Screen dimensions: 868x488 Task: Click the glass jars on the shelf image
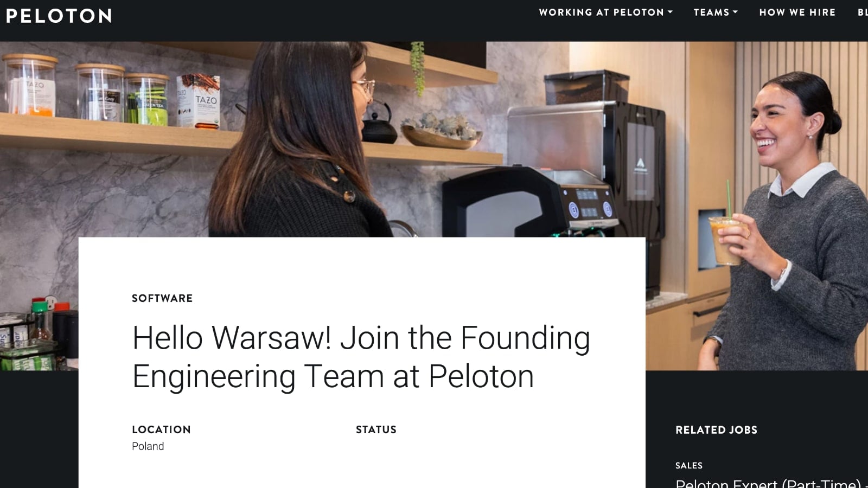pos(87,89)
